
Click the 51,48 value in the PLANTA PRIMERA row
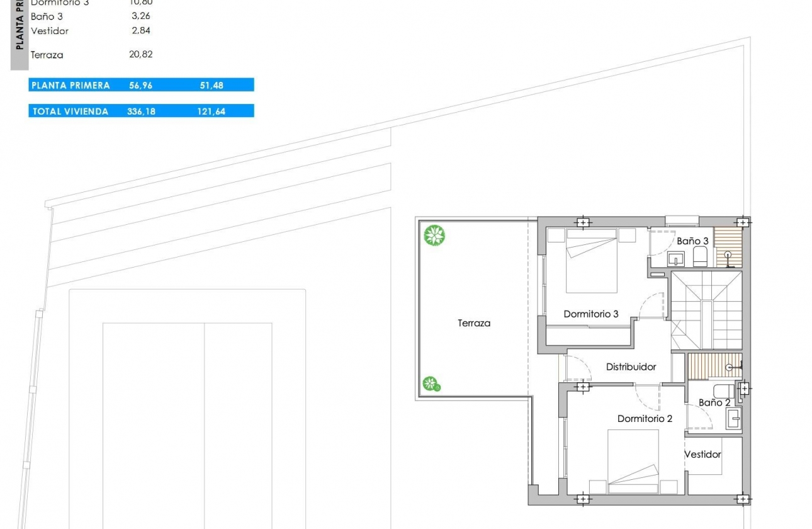[211, 85]
